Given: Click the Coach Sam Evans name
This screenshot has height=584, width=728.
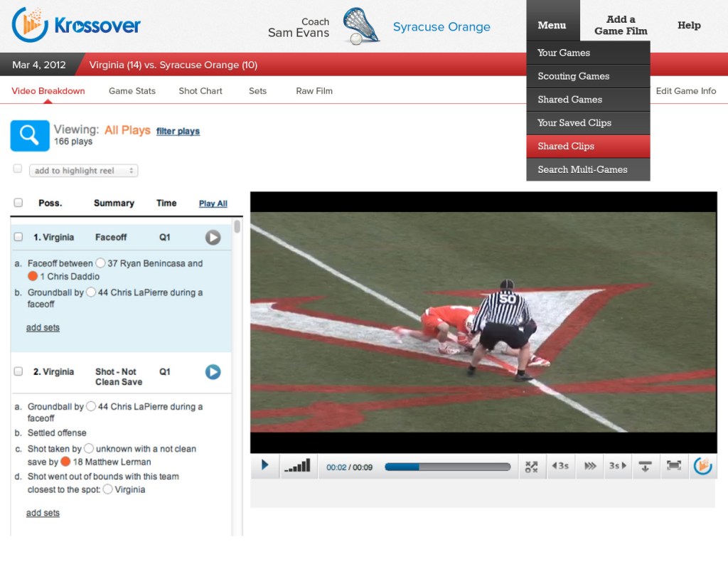Looking at the screenshot, I should pos(299,28).
